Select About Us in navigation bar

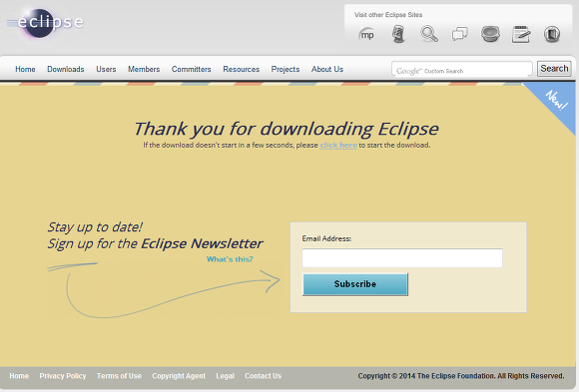(327, 70)
